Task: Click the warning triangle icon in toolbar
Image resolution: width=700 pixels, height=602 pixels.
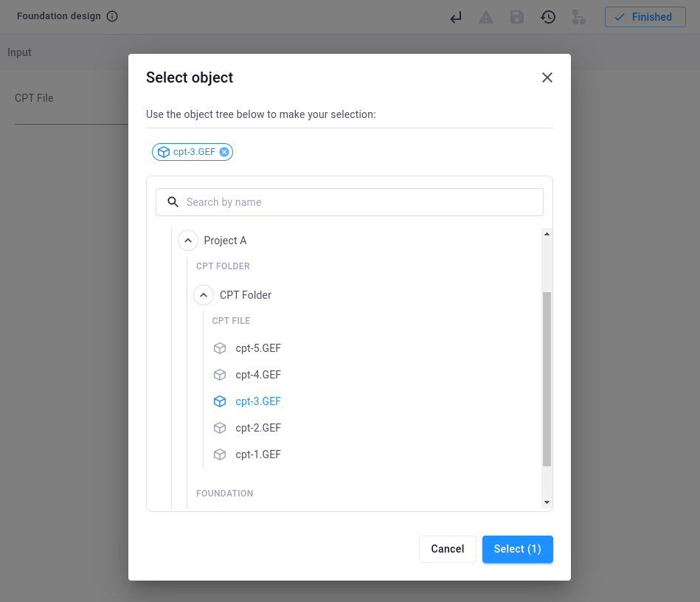Action: point(486,17)
